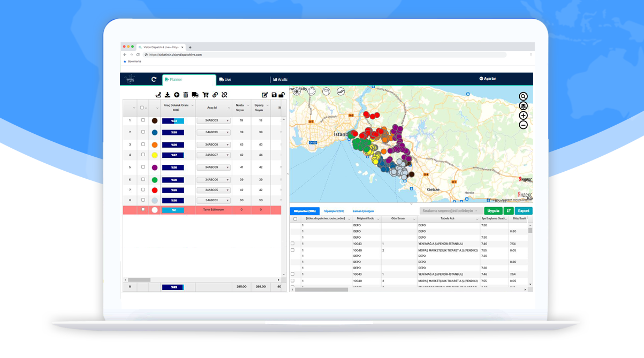Viewport: 644px width, 358px height.
Task: Open the map layers icon
Action: coord(523,106)
